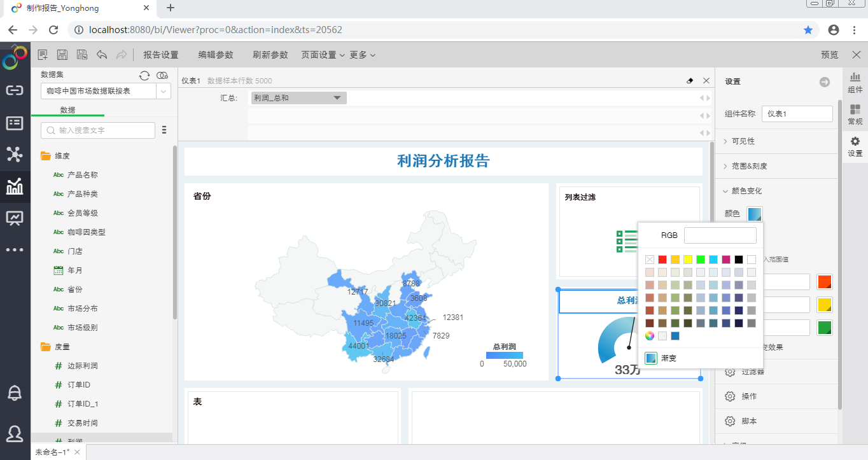
Task: Expand the 可见性 section
Action: pyautogui.click(x=743, y=141)
